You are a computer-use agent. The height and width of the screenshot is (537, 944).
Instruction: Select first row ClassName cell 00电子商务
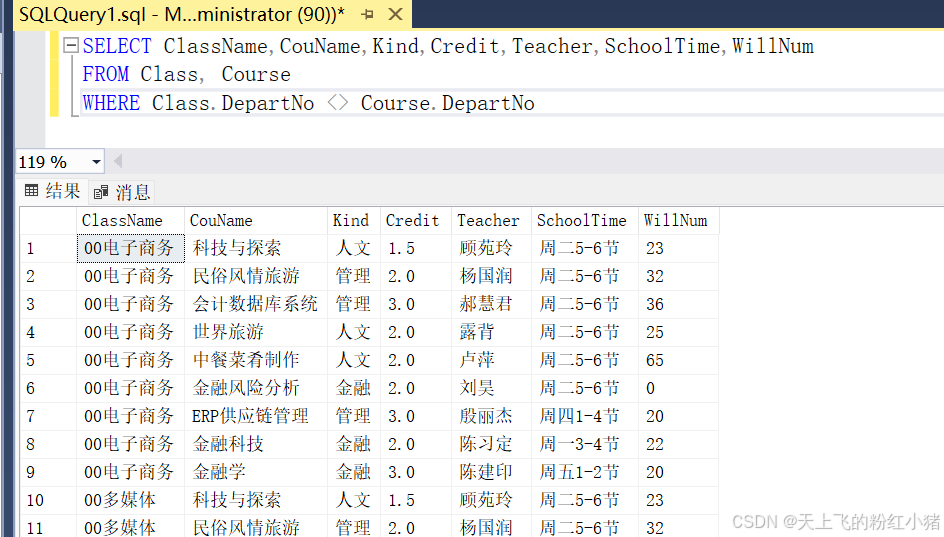pos(130,249)
